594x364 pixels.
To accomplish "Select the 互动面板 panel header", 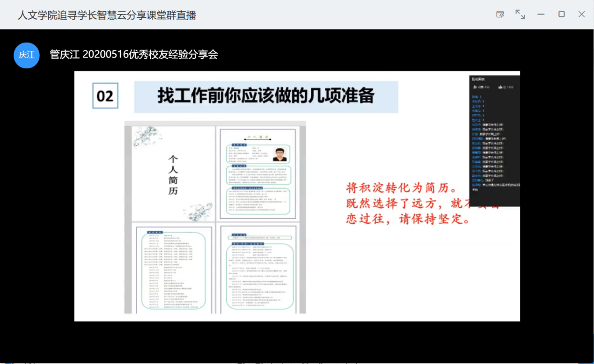I will 478,79.
